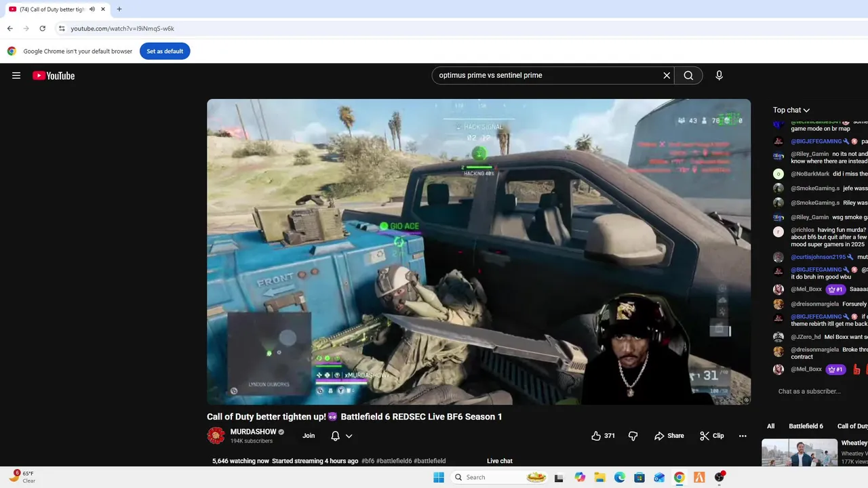868x488 pixels.
Task: Dislike the video with thumbs down
Action: tap(633, 436)
